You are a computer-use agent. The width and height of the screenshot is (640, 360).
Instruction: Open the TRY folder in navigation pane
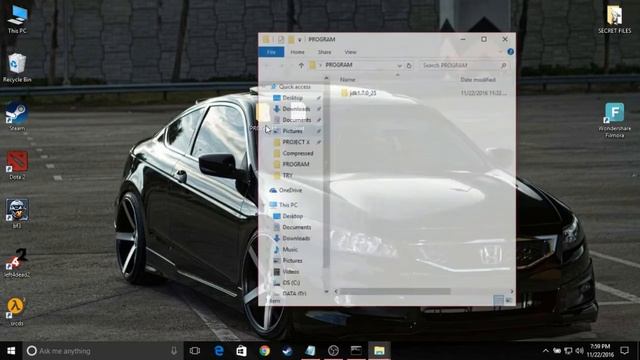287,175
